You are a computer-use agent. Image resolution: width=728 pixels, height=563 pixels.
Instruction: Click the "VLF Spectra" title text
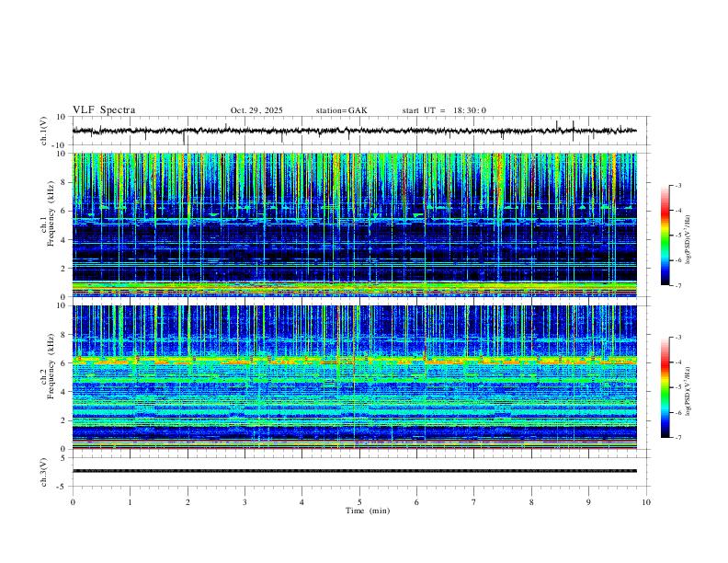click(x=104, y=110)
